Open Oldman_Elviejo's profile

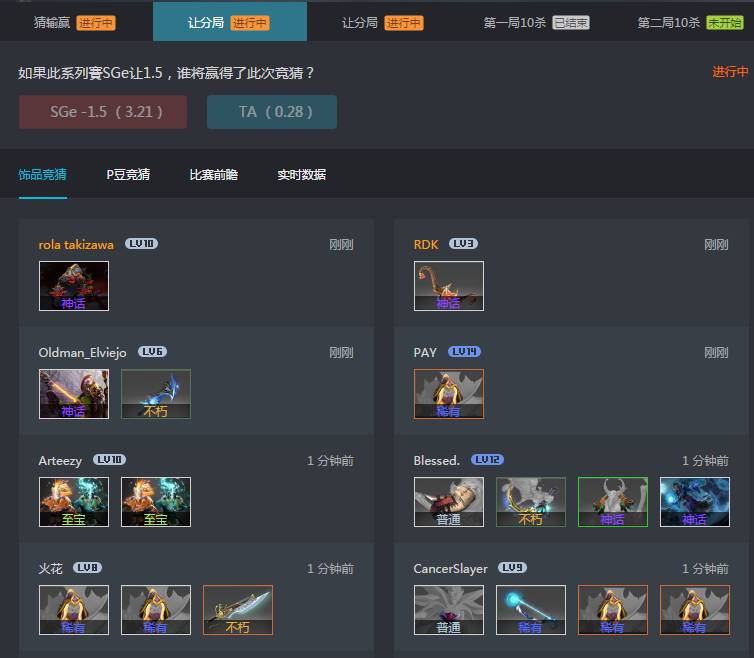(82, 353)
